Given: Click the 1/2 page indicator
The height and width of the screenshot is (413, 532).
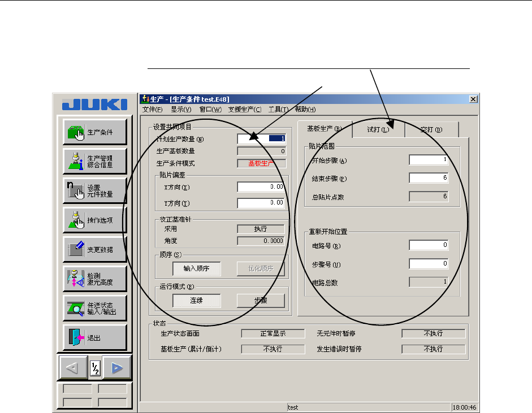Looking at the screenshot, I should click(x=96, y=368).
